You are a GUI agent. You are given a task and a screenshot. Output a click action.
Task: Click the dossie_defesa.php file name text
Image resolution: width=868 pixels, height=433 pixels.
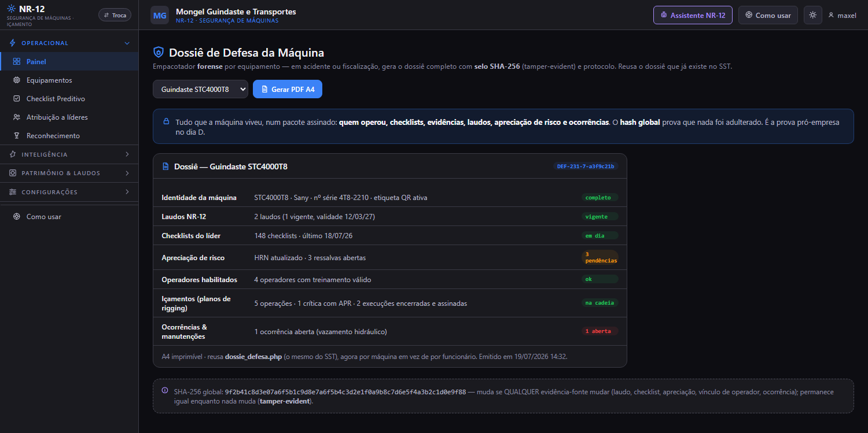pos(253,357)
